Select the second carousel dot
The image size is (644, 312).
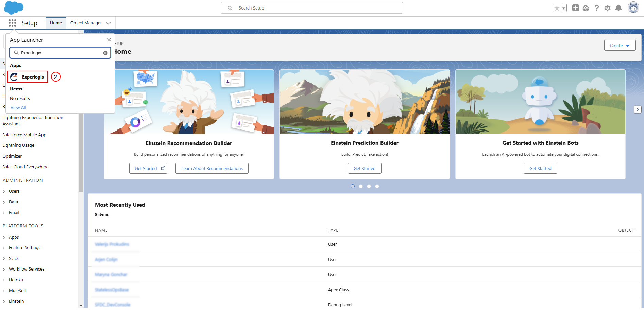(361, 186)
